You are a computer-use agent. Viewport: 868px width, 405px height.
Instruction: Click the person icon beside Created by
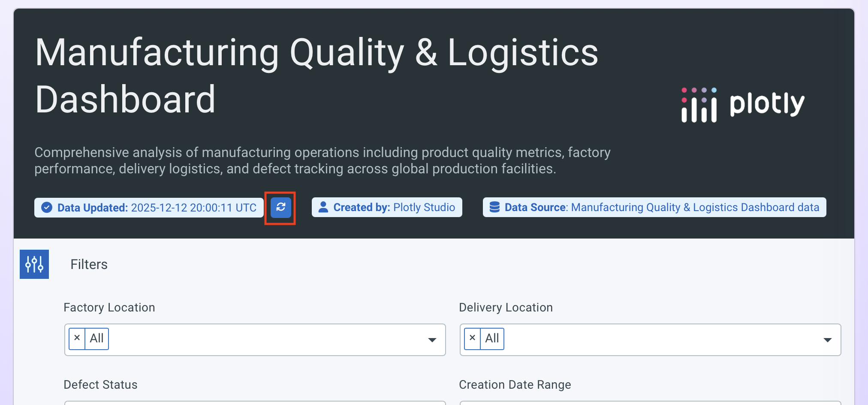[x=323, y=207]
